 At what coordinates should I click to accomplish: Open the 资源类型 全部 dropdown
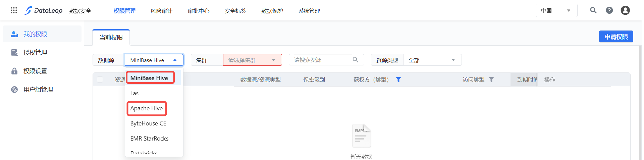point(432,60)
